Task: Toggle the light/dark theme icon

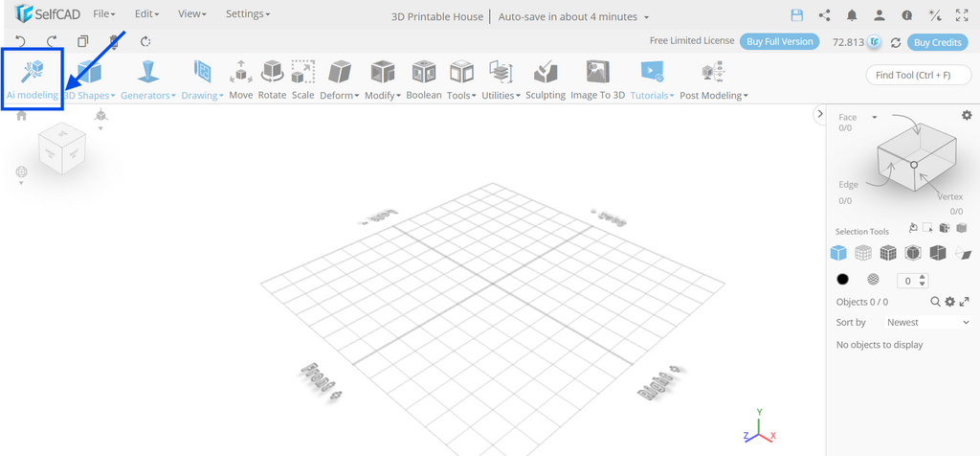Action: click(x=934, y=15)
